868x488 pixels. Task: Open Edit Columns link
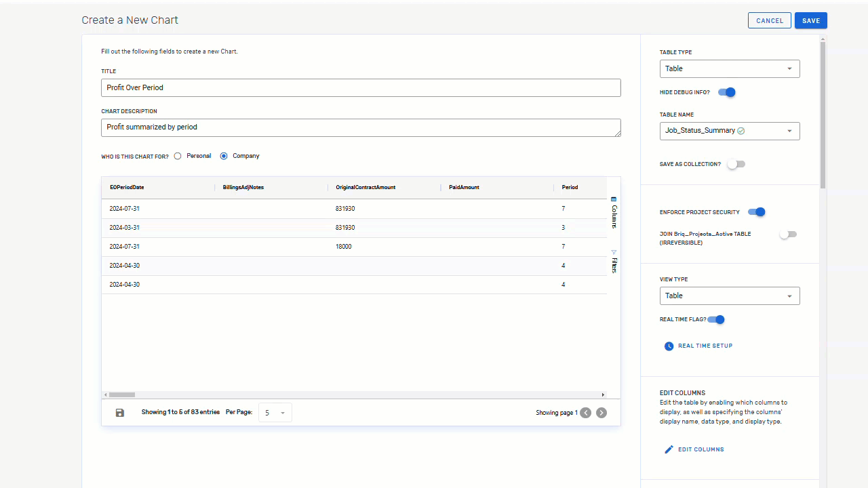pyautogui.click(x=701, y=449)
